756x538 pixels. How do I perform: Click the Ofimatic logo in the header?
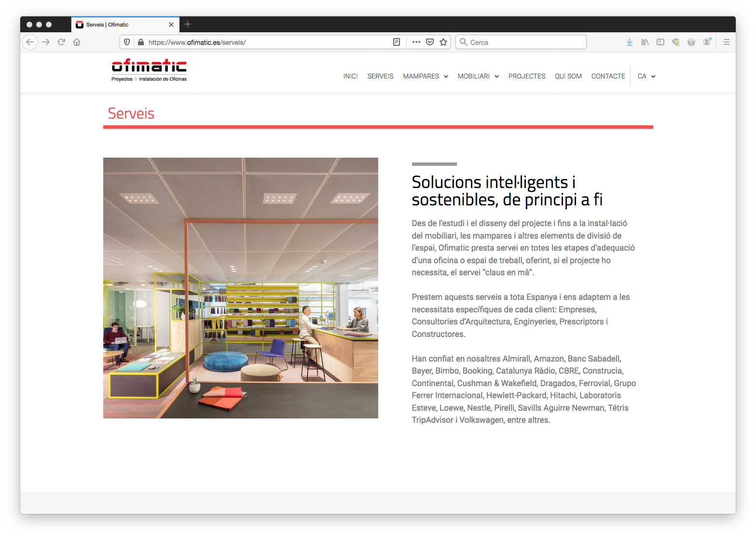[149, 70]
